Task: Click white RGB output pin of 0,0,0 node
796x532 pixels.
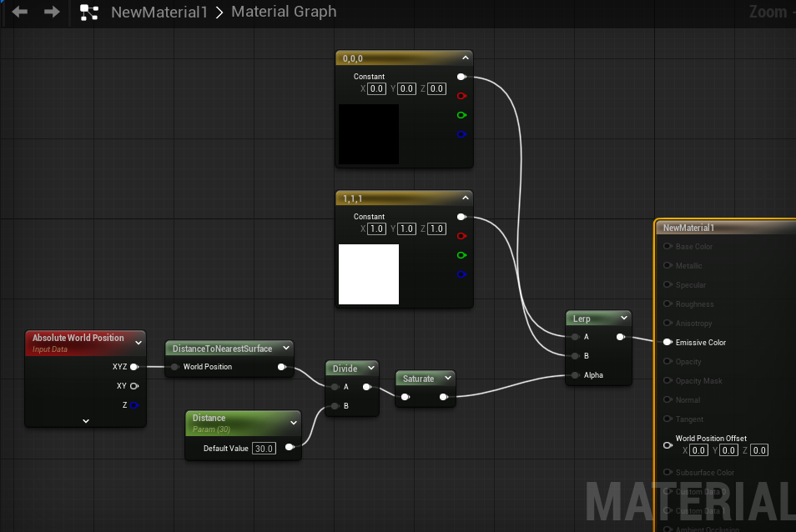Action: (x=461, y=77)
